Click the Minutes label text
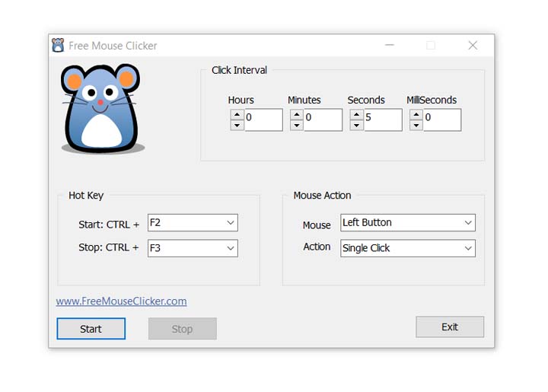Viewport: 548px width, 392px height. point(304,100)
